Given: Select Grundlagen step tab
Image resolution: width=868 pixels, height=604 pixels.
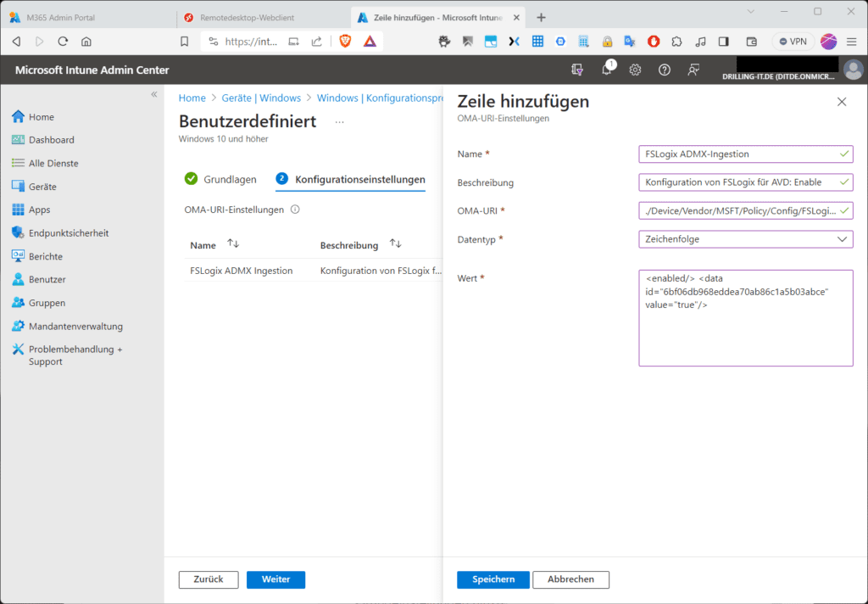Looking at the screenshot, I should (x=221, y=180).
